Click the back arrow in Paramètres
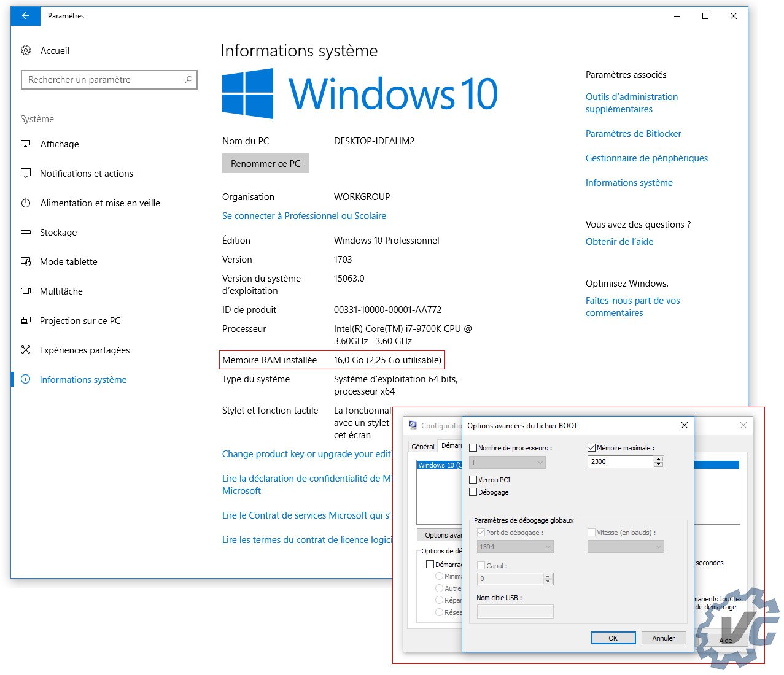Screen dimensions: 784x675 (x=26, y=16)
